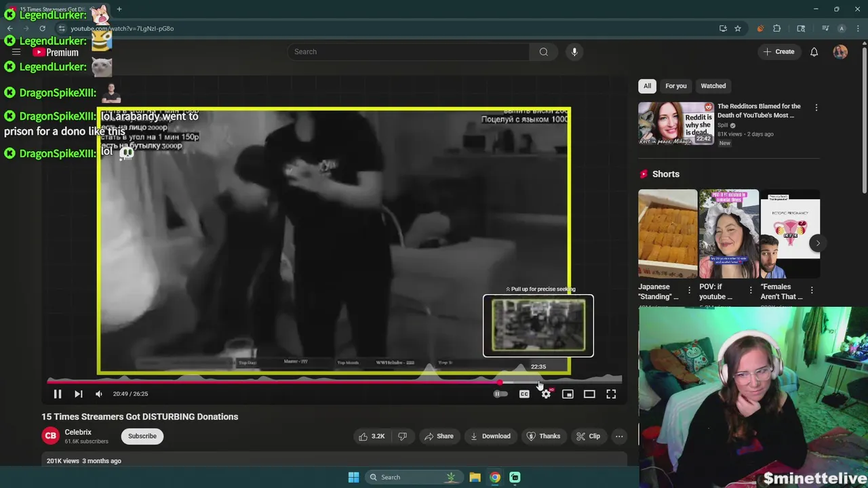Open the Windows Start menu
Viewport: 868px width, 488px height.
click(x=353, y=477)
